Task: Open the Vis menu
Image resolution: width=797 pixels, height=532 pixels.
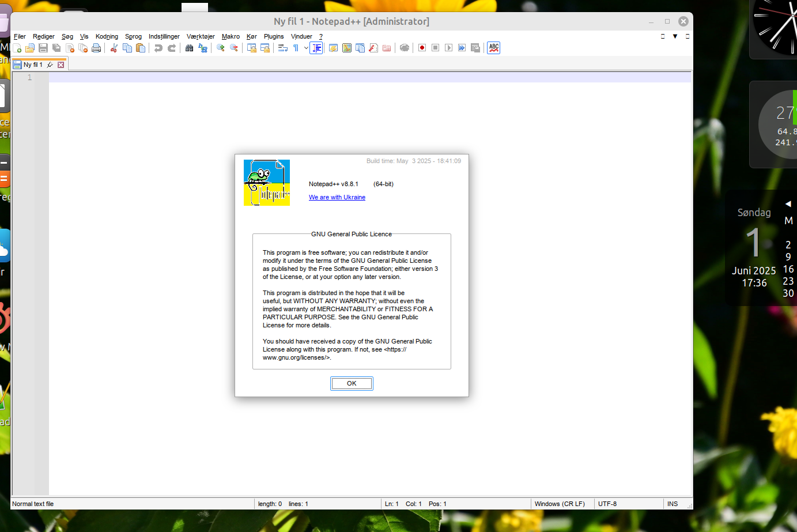Action: point(84,36)
